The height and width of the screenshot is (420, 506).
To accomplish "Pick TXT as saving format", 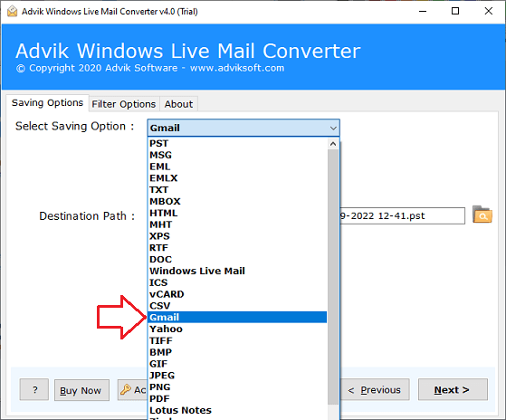I will (237, 190).
